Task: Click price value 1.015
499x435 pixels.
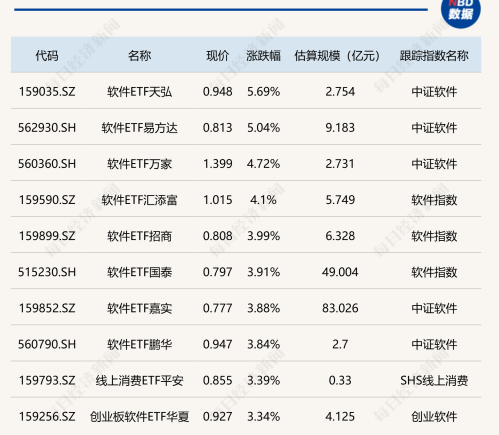Action: coord(217,200)
